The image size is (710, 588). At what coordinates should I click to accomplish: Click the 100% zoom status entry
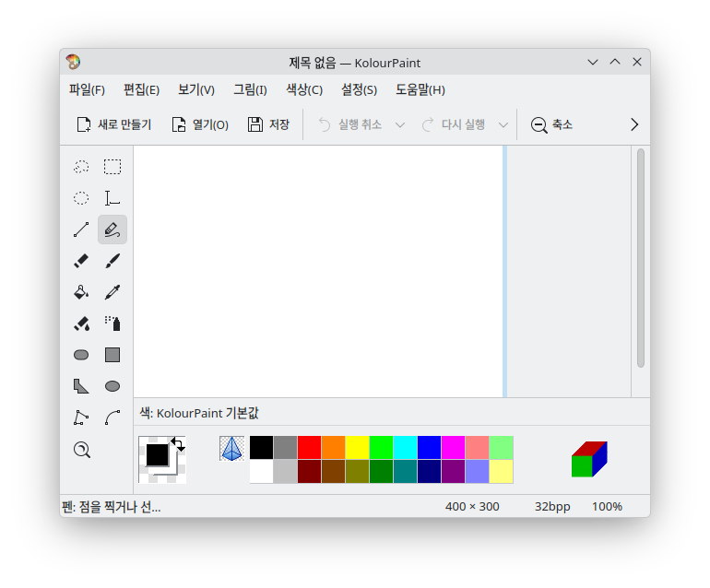click(x=608, y=507)
